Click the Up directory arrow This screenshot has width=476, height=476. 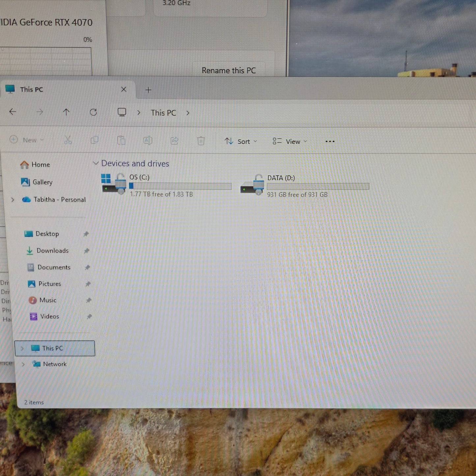click(66, 112)
